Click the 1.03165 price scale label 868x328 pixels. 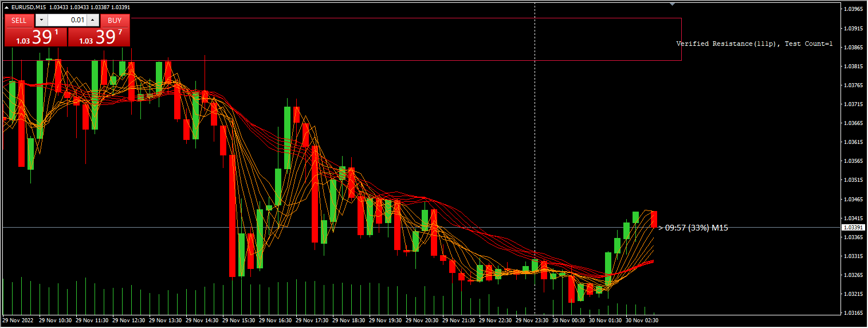[854, 313]
